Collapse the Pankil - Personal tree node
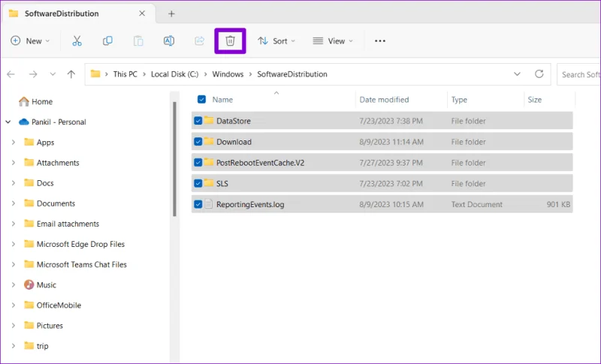 (x=8, y=122)
